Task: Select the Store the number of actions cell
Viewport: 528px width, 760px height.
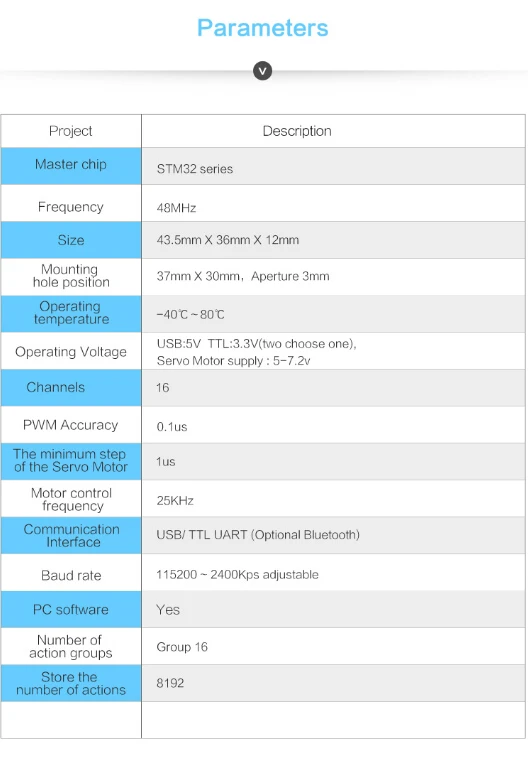Action: coord(71,683)
